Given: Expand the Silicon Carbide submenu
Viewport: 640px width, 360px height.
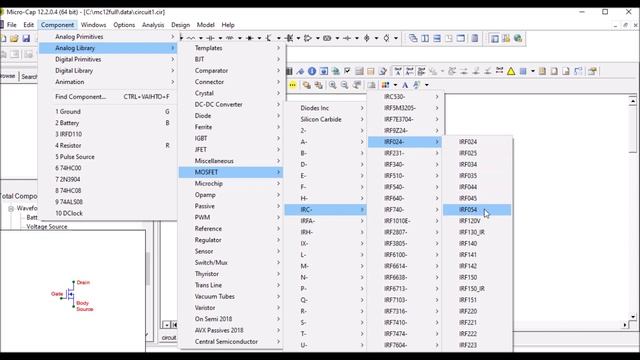Looking at the screenshot, I should coord(325,119).
